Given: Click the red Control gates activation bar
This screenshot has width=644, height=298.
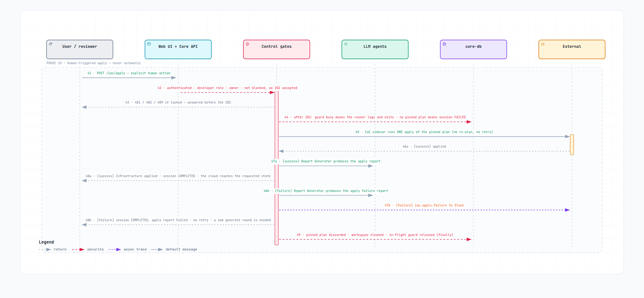Looking at the screenshot, I should [277, 168].
